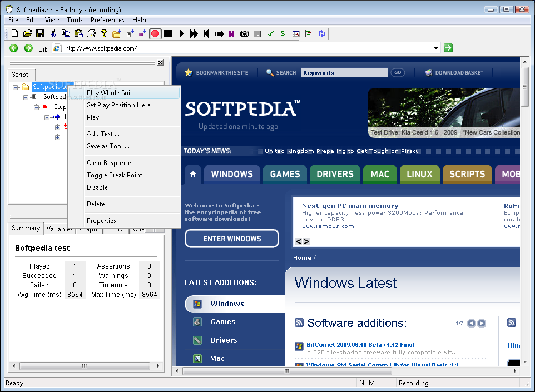
Task: Navigate with the green Go arrow button
Action: point(448,48)
